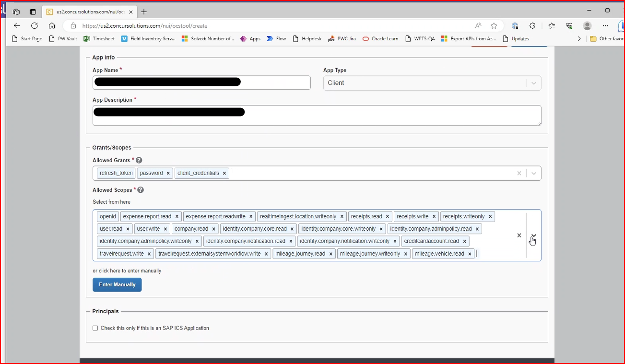Refresh the browser page
The height and width of the screenshot is (364, 625).
35,26
